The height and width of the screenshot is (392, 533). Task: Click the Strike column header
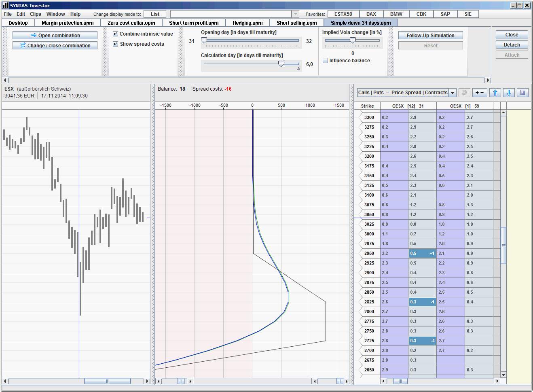(367, 106)
